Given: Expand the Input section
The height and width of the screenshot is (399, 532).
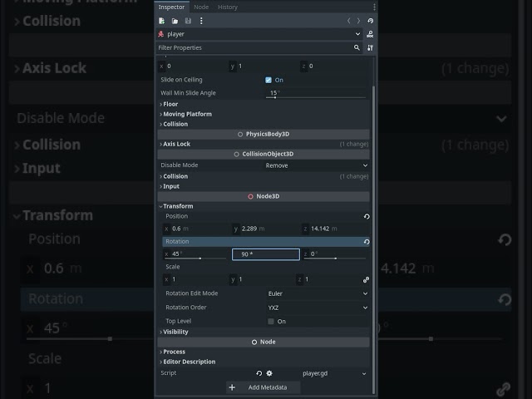Looking at the screenshot, I should (x=171, y=186).
